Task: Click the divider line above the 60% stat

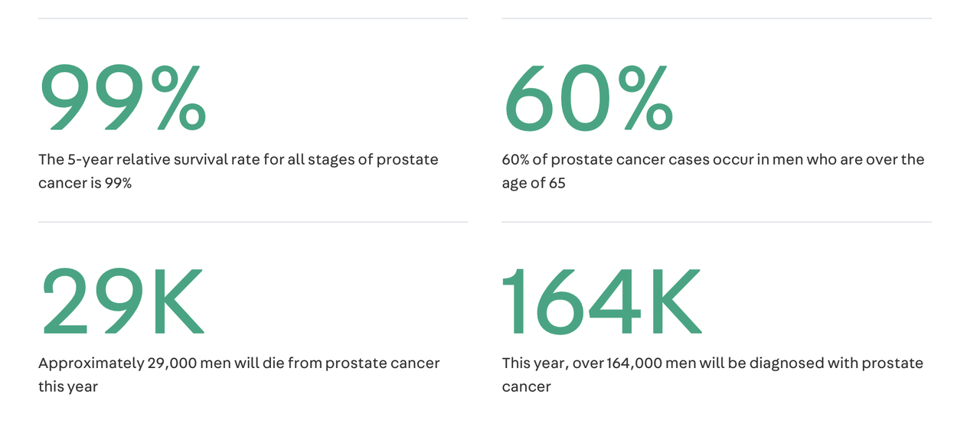Action: 717,18
